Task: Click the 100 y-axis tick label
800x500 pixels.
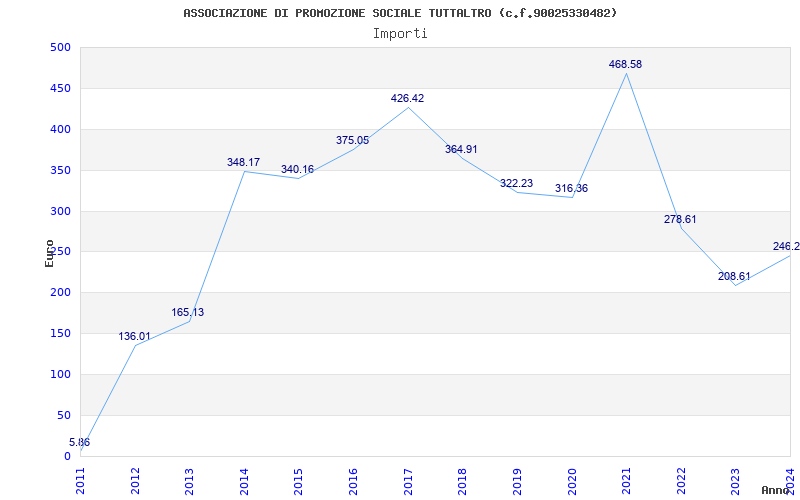Action: pos(60,374)
